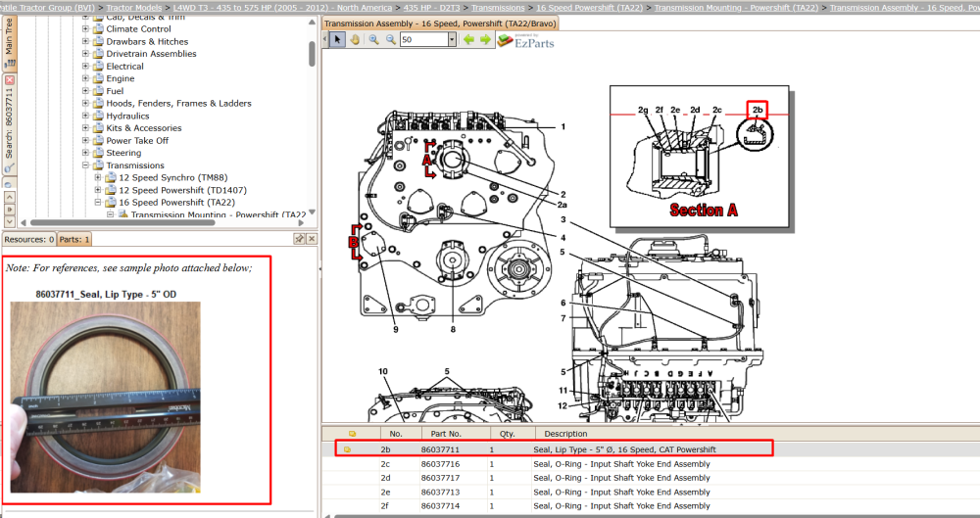
Task: Click the Hydraulics folder icon
Action: [x=98, y=116]
